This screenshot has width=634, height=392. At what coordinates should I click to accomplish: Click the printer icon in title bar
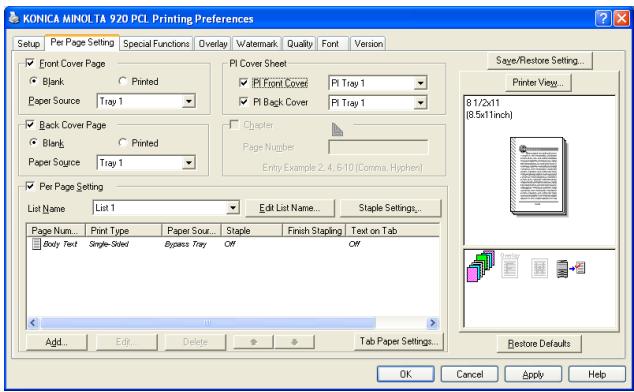14,18
